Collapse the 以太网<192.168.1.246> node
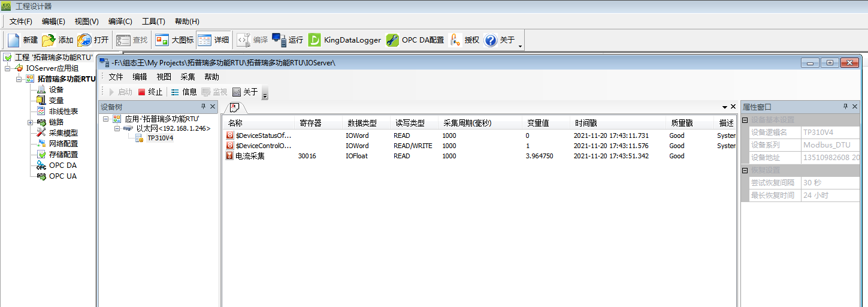Viewport: 868px width, 307px height. click(117, 128)
